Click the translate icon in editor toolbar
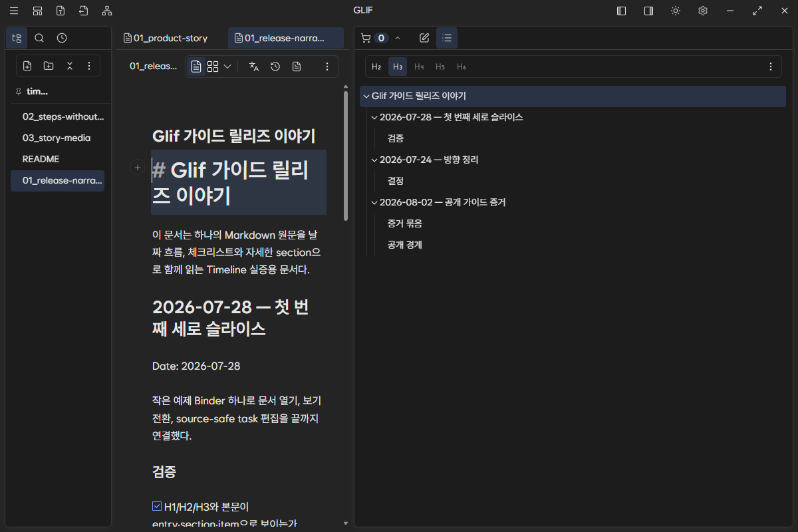 [253, 66]
